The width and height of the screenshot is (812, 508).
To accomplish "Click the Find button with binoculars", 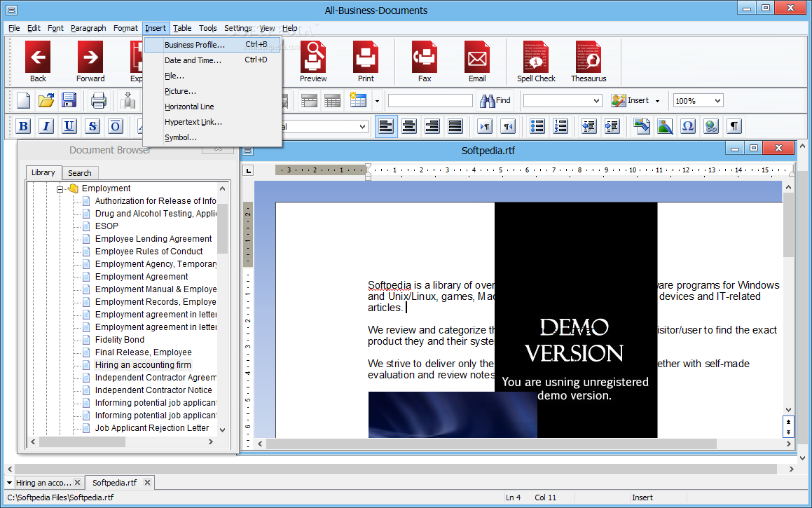I will 495,100.
